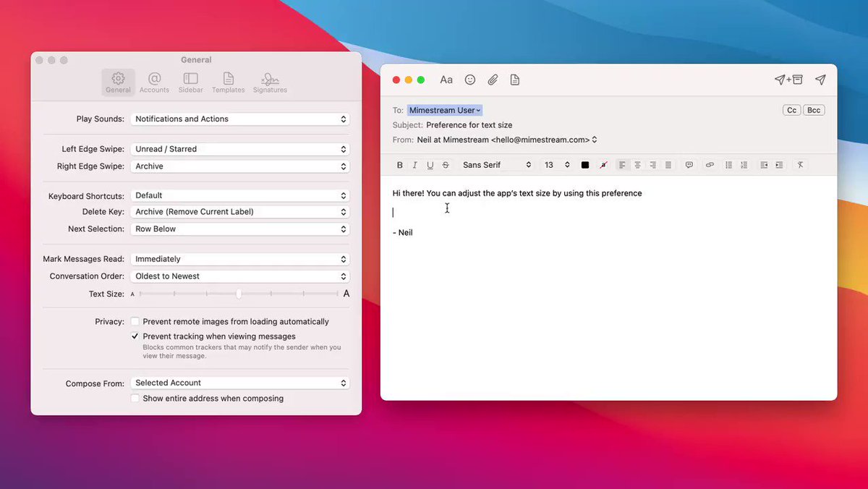The width and height of the screenshot is (868, 489).
Task: Toggle underline formatting
Action: click(430, 165)
